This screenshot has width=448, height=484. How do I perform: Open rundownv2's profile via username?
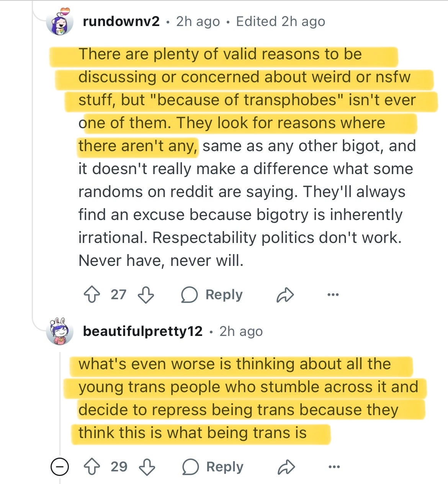point(121,21)
